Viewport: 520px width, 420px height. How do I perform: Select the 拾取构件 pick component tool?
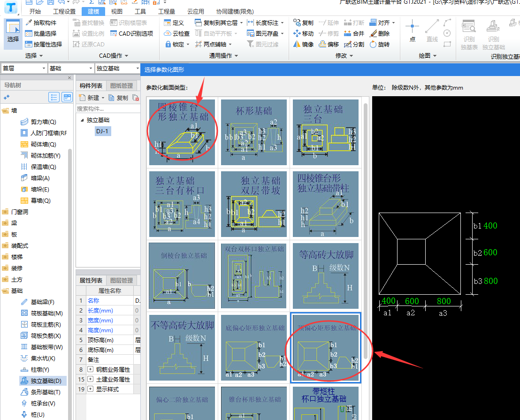[41, 23]
